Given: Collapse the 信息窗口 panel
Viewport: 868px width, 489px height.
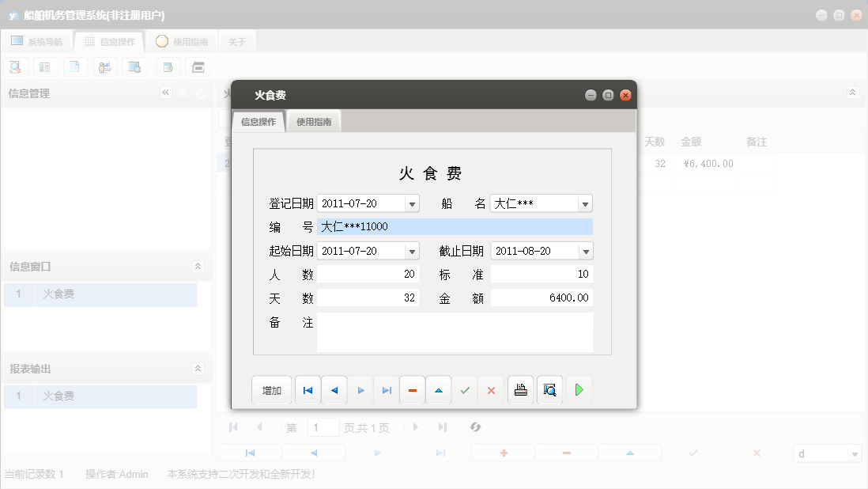Looking at the screenshot, I should click(198, 266).
